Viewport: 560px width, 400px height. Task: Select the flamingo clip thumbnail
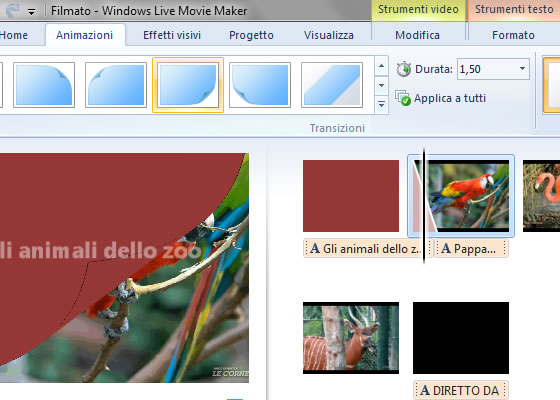[541, 196]
